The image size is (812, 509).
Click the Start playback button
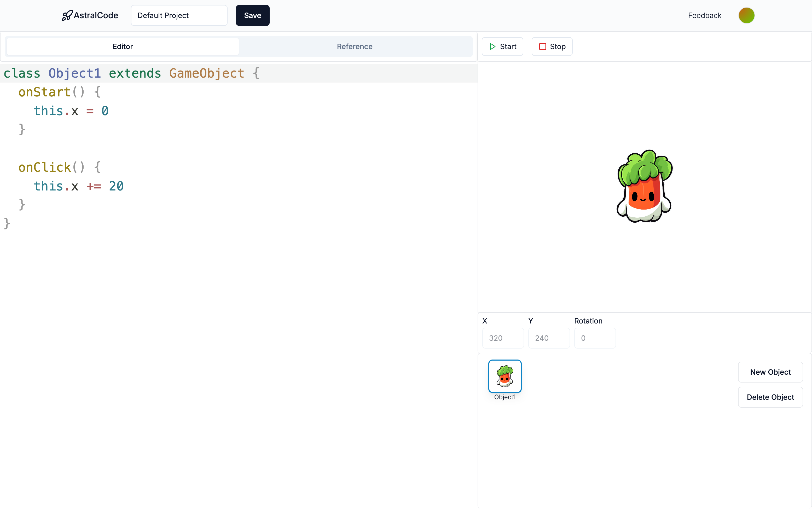coord(502,46)
